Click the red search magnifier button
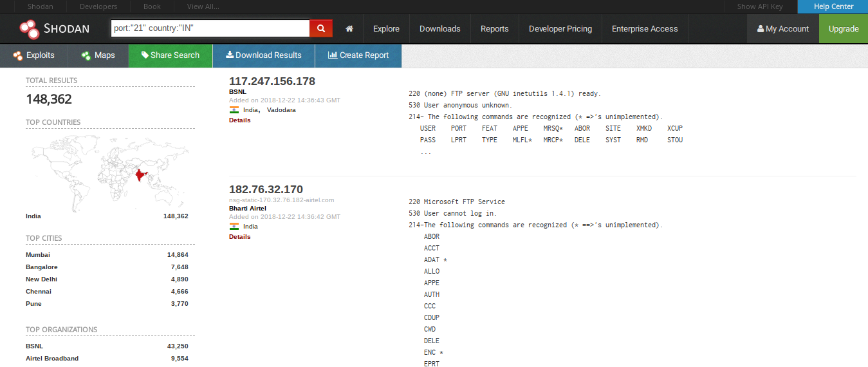The image size is (868, 367). click(x=321, y=28)
